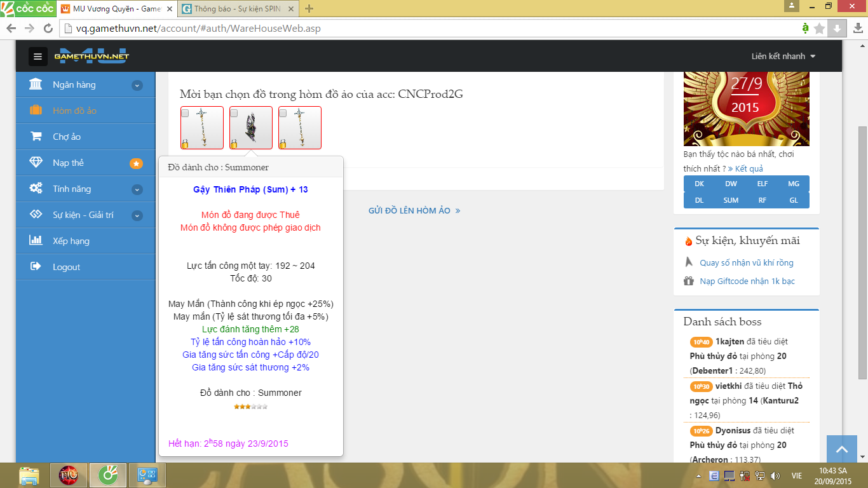Click the Ngân hàng bank icon
The width and height of the screenshot is (868, 488).
coord(36,85)
